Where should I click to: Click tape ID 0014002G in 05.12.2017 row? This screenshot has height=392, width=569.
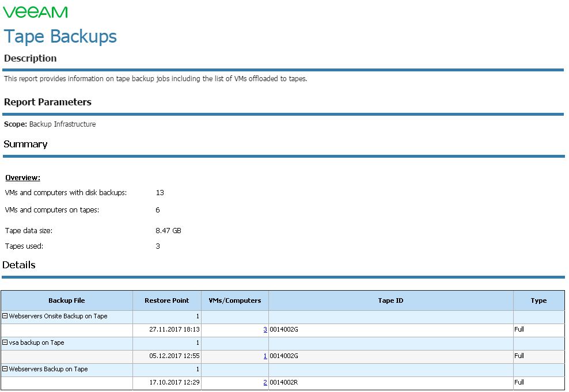(x=284, y=356)
